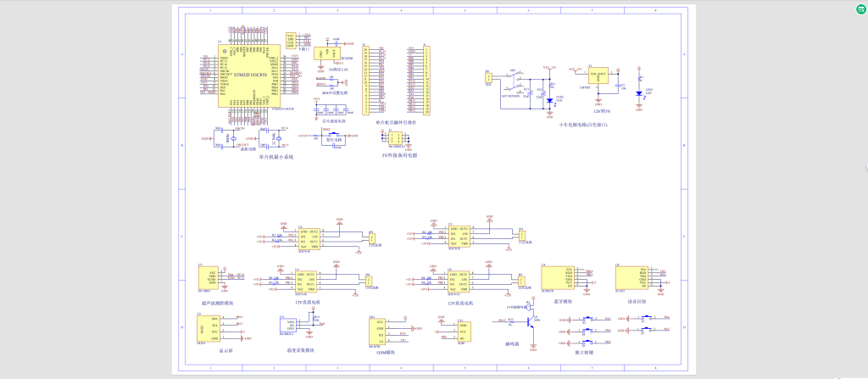Click the 单片机最小系统 label text
Screen dimensions: 868x379
(x=275, y=157)
